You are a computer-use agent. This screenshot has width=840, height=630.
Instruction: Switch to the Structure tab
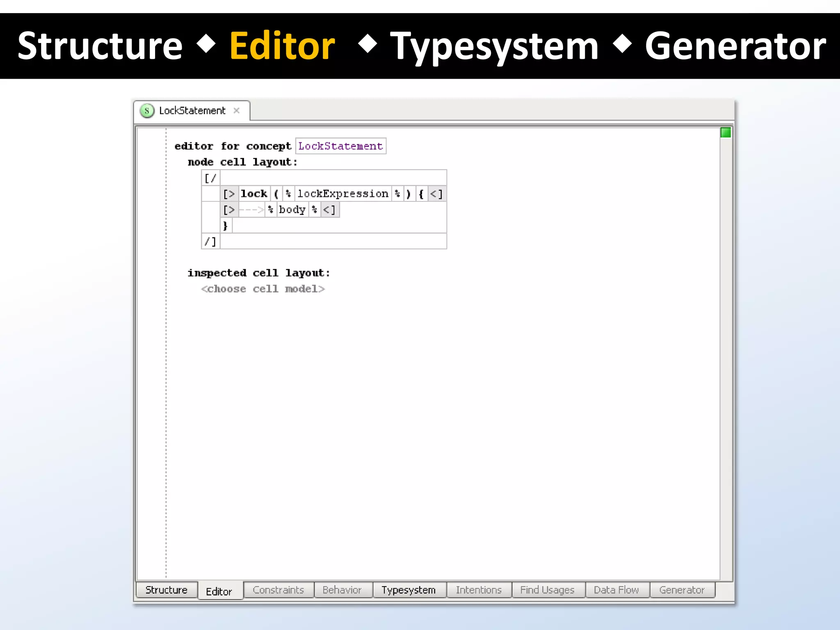(167, 590)
